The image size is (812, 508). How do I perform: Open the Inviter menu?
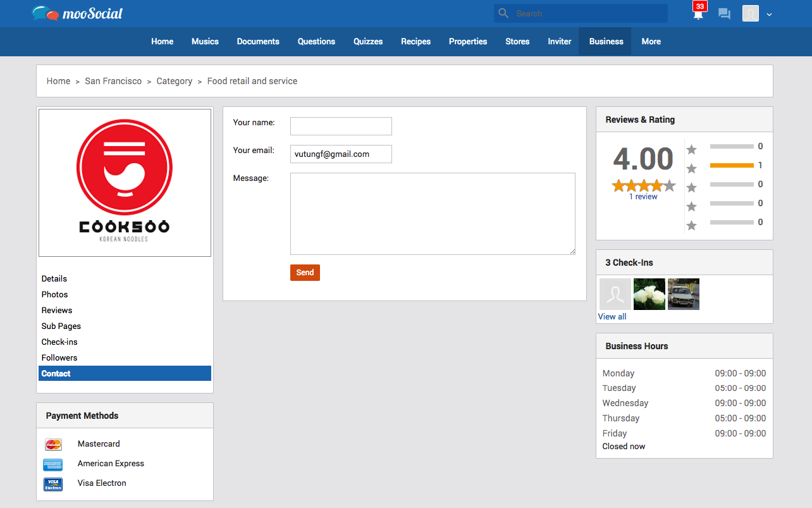click(559, 41)
